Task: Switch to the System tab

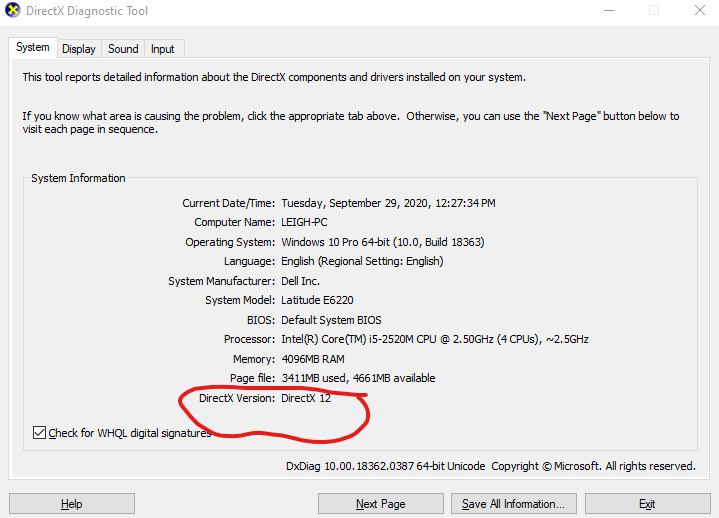Action: (x=32, y=48)
